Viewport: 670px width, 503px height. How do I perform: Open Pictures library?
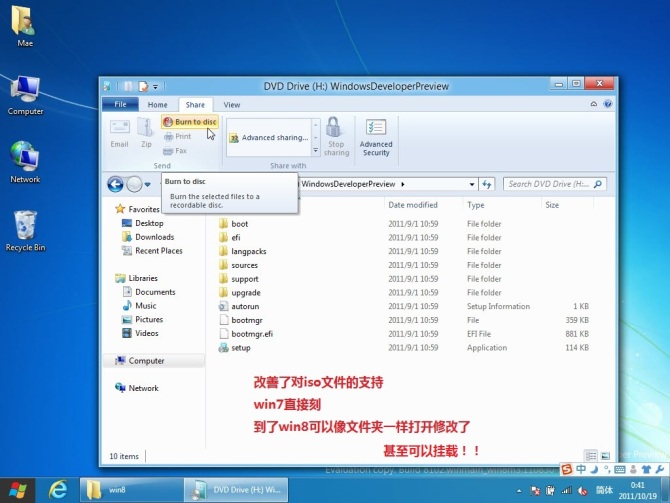(142, 319)
